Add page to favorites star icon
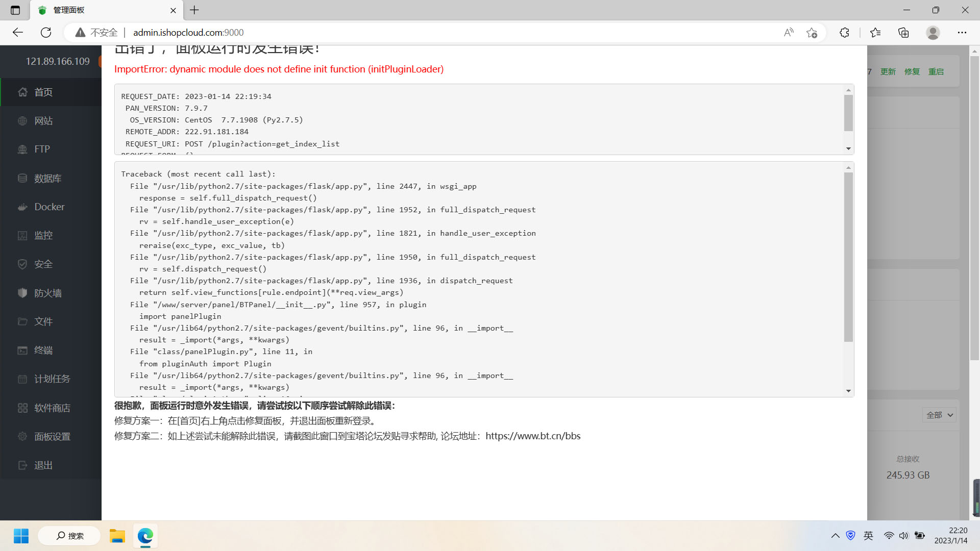Screen dimensions: 980x551 click(812, 33)
